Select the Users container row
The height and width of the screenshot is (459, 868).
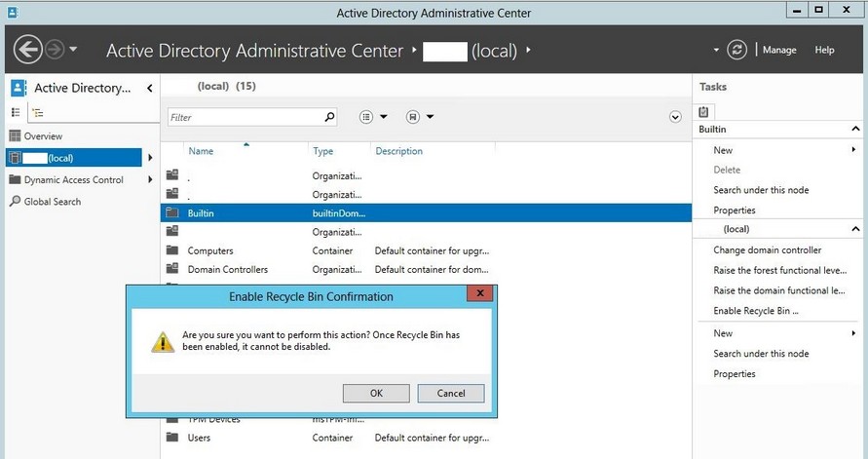427,438
